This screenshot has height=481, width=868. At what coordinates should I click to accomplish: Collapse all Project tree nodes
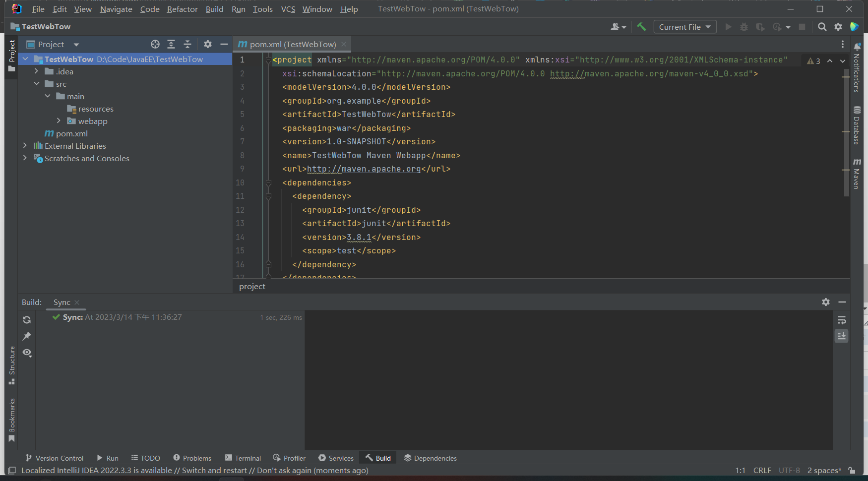point(187,44)
